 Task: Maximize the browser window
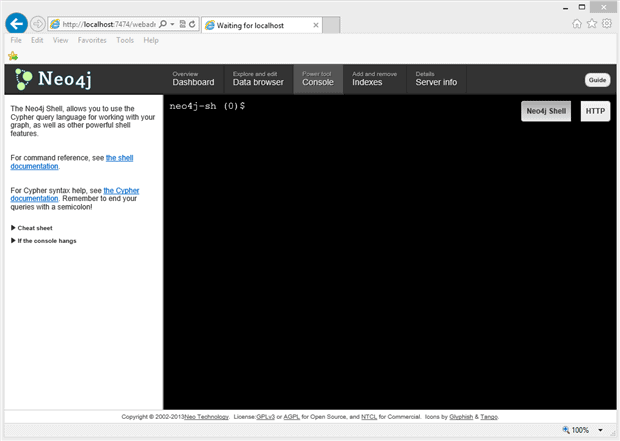[582, 7]
